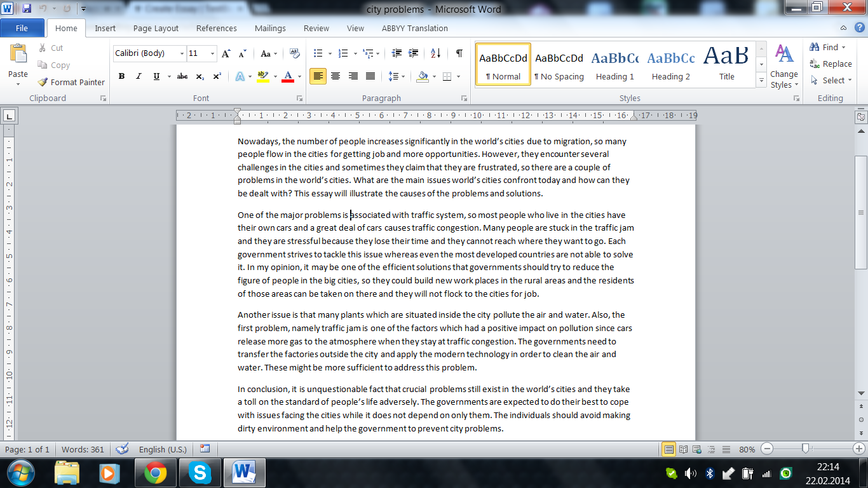Change the English (U.S.) proofing language

(163, 449)
